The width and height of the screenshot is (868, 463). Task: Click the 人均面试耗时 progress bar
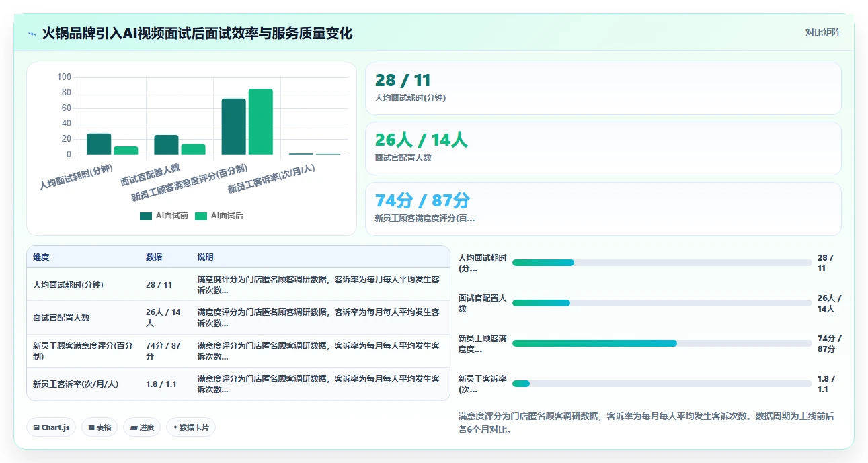[662, 263]
